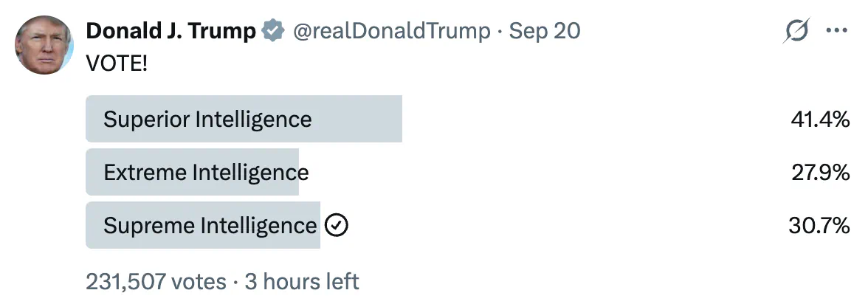Click the slashed-circle Grok icon

[796, 30]
